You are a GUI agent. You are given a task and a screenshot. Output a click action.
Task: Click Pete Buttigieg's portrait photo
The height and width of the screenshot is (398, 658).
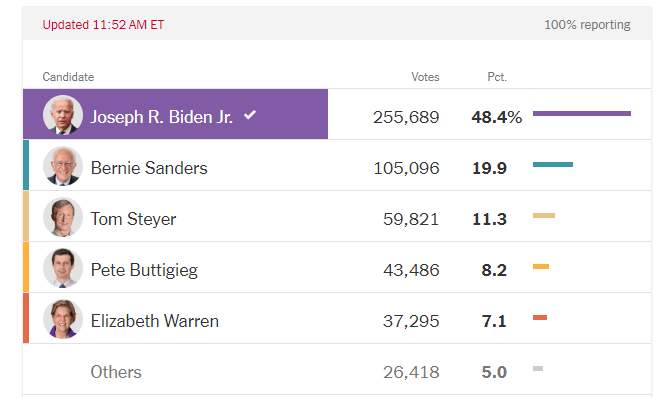coord(63,268)
